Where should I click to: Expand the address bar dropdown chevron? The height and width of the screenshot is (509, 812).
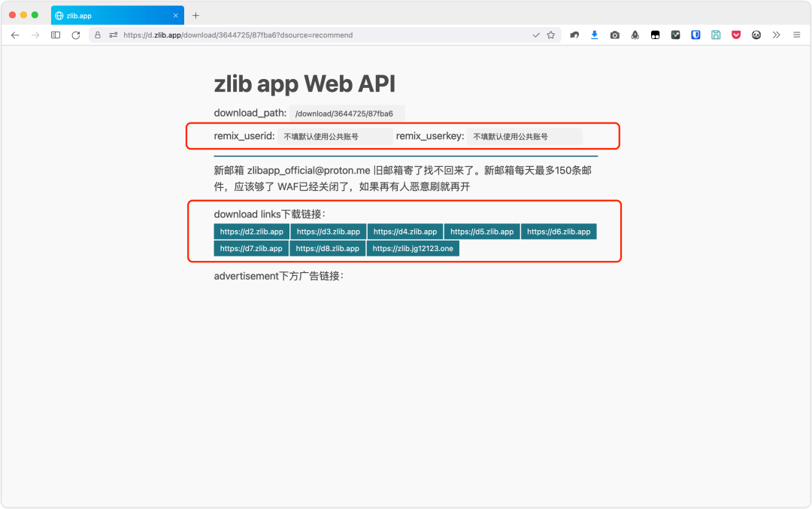536,35
